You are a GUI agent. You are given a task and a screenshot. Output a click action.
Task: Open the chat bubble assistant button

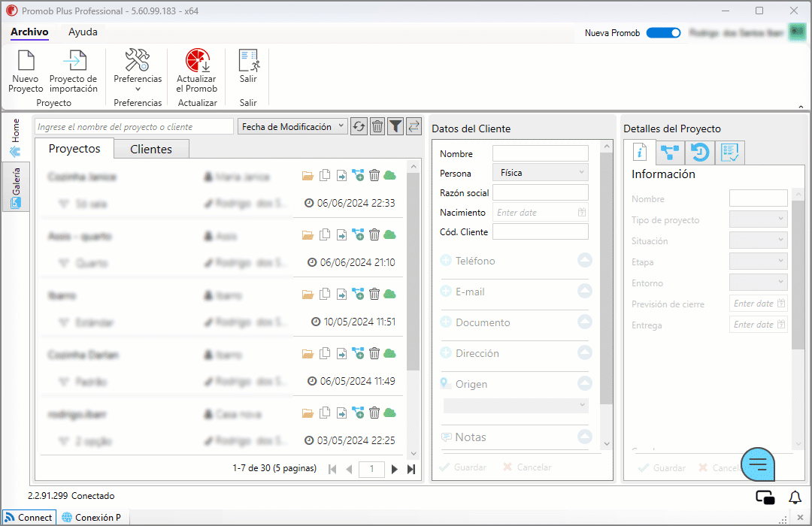pos(758,464)
